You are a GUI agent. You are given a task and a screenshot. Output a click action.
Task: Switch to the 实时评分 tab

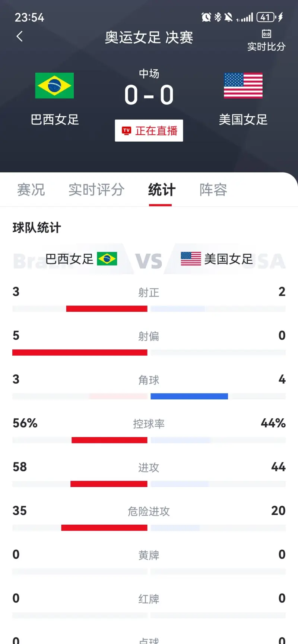click(x=96, y=190)
